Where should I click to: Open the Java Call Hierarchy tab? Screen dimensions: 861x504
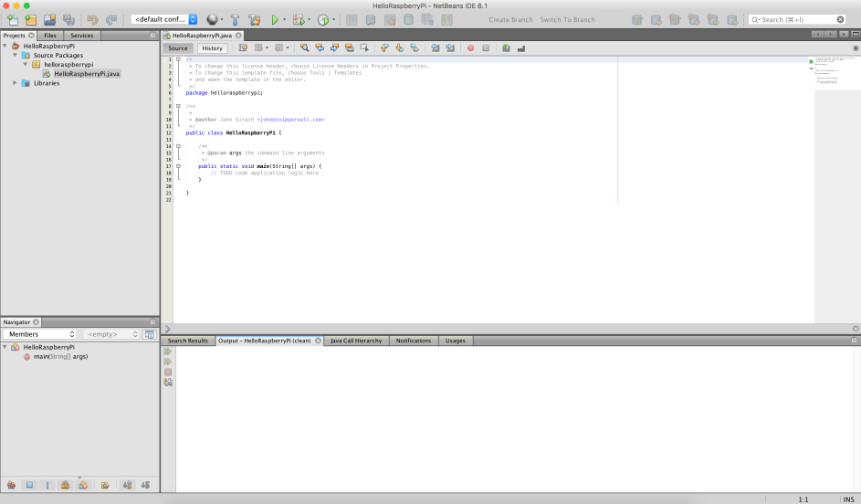(x=356, y=341)
